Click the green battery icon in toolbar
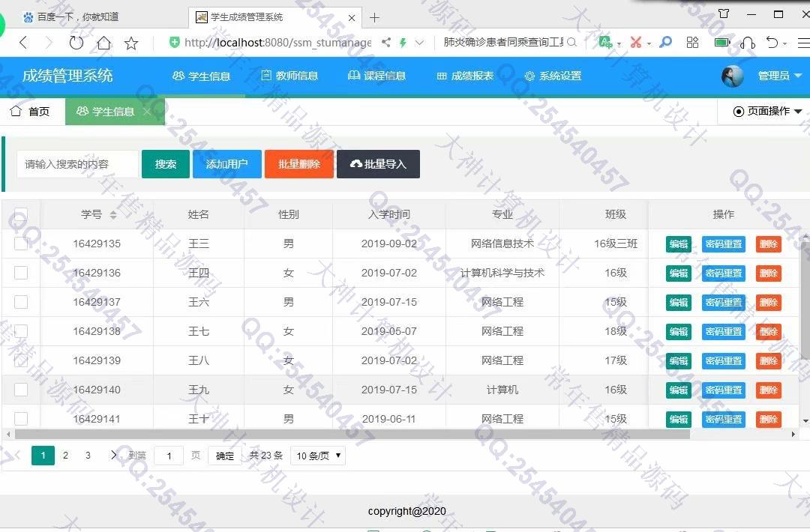 click(722, 42)
